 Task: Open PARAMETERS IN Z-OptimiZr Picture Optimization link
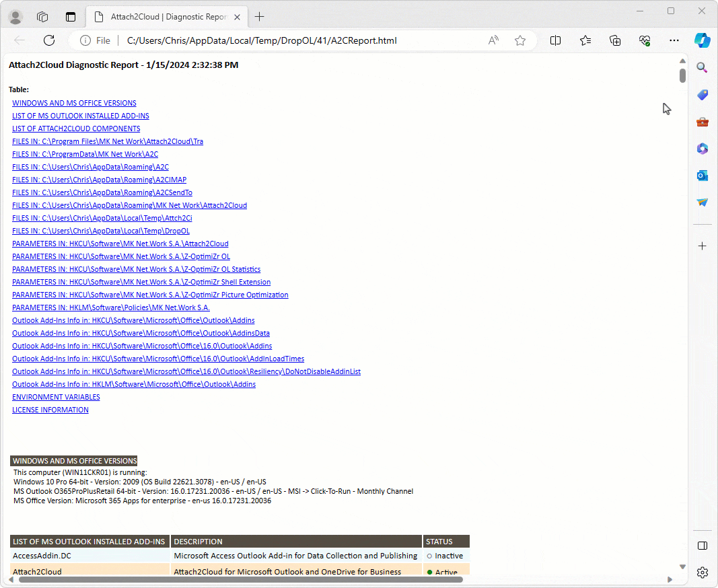coord(150,295)
